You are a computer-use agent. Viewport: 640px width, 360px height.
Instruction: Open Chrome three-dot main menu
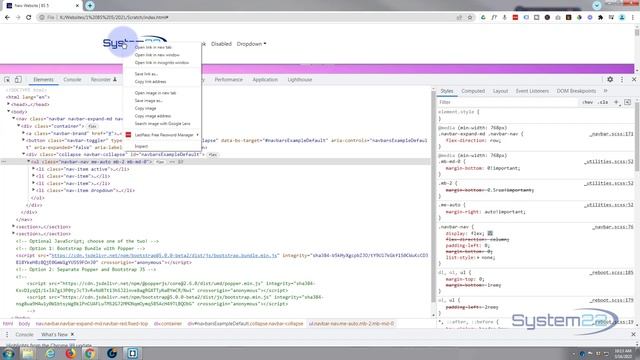pos(633,18)
